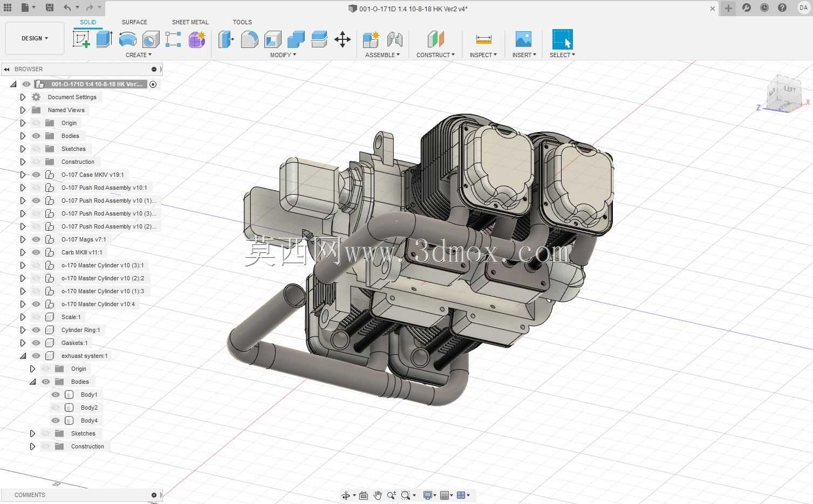Switch to the SURFACE tab

point(134,22)
